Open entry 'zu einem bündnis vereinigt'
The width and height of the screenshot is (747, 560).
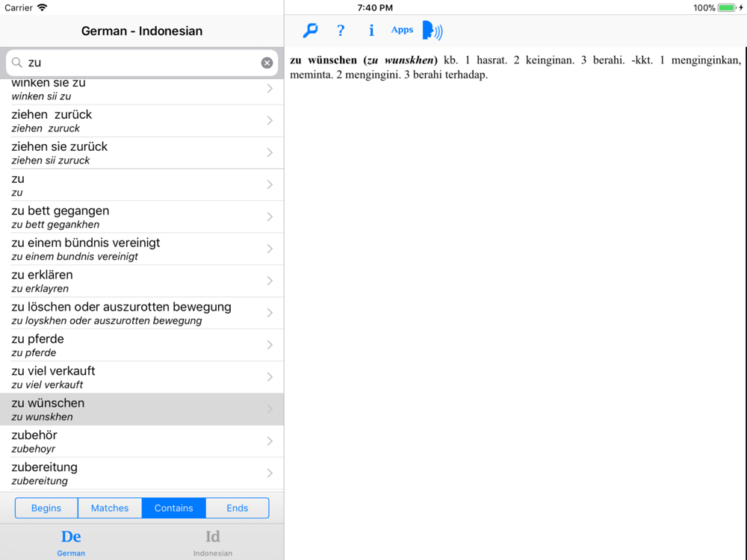tap(142, 249)
